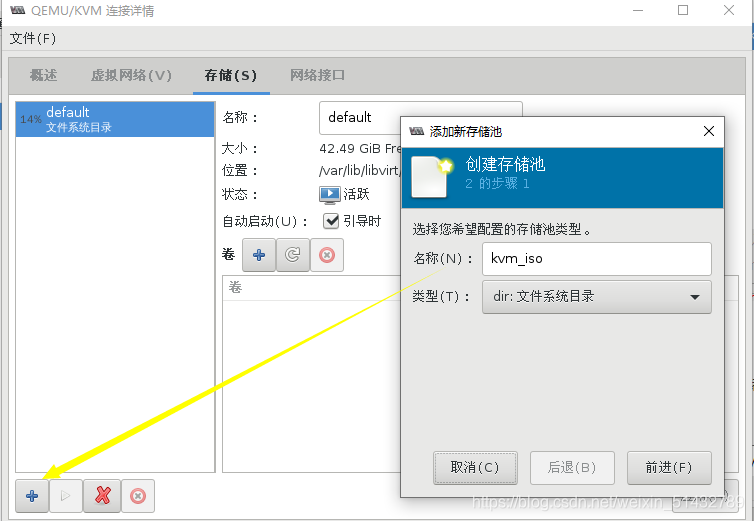754x521 pixels.
Task: Select the Storage tab
Action: tap(231, 75)
